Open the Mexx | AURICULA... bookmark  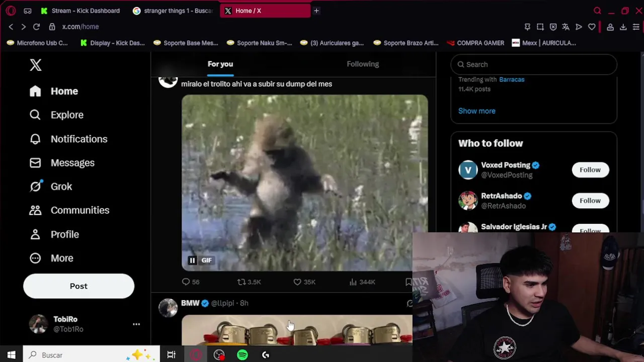(x=544, y=43)
